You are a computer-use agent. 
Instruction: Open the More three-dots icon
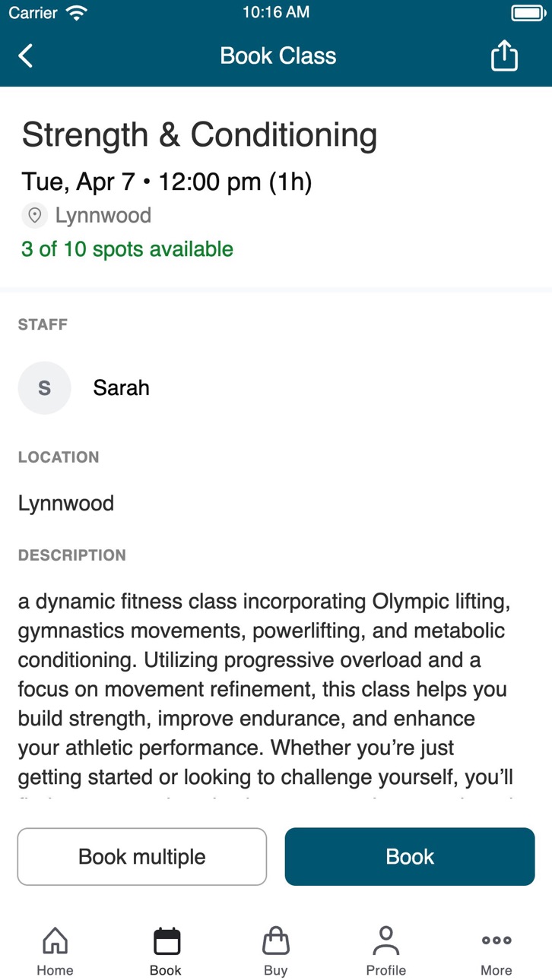click(x=496, y=940)
